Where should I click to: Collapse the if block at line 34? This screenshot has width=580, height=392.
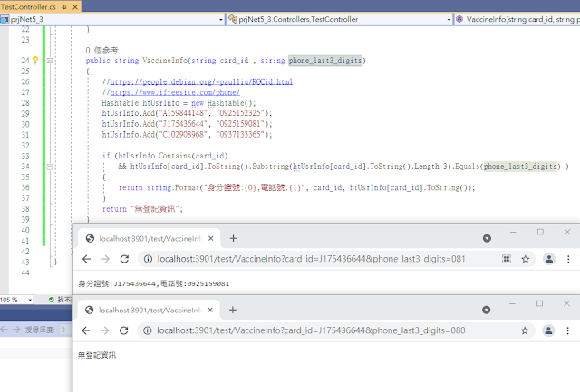pyautogui.click(x=50, y=167)
